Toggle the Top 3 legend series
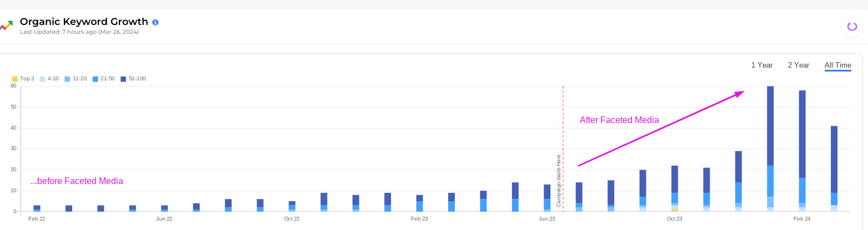Screen dimensions: 868x230 click(x=23, y=79)
